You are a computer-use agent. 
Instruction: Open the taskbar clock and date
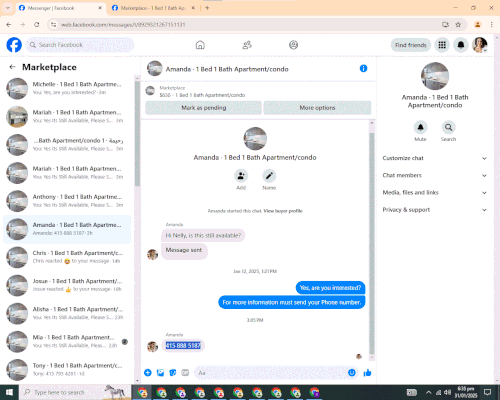[466, 392]
